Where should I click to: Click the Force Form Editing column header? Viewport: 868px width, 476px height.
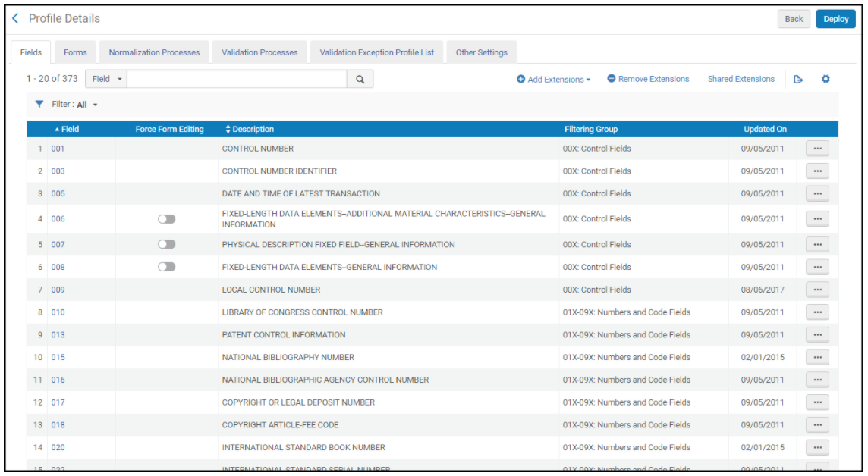click(x=169, y=130)
